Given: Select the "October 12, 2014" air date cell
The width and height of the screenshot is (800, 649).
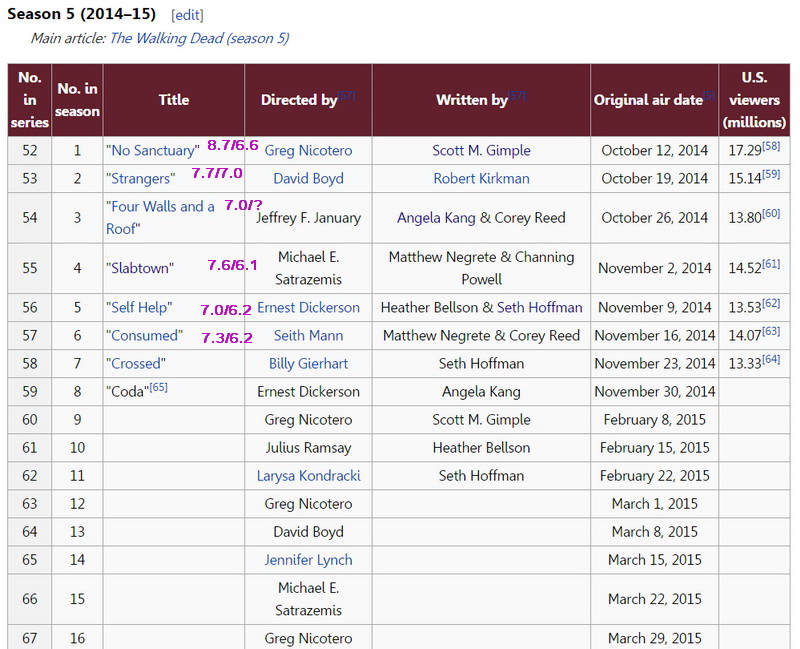Looking at the screenshot, I should click(x=655, y=151).
